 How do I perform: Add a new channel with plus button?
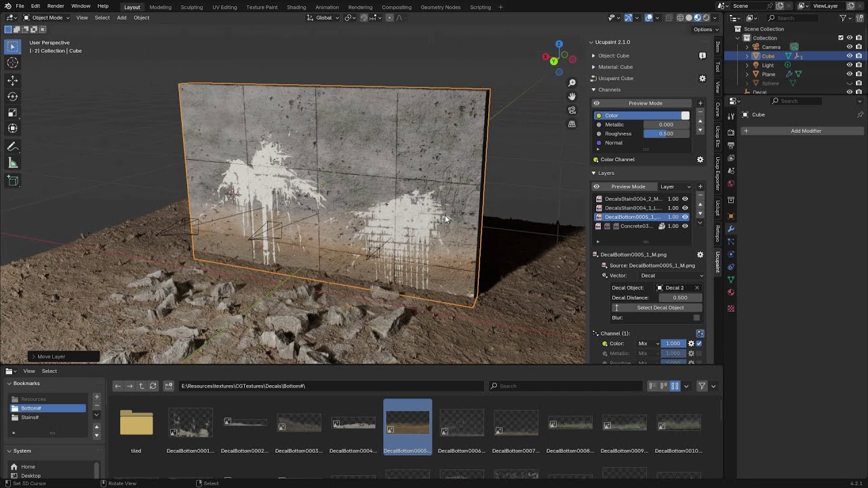point(701,103)
